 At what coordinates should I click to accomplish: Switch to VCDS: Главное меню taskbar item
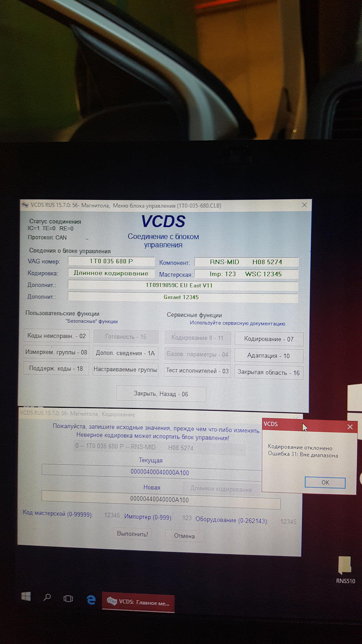coord(138,602)
